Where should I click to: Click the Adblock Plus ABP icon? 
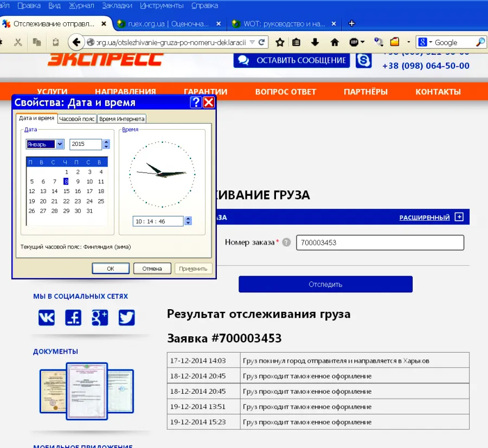[x=354, y=42]
